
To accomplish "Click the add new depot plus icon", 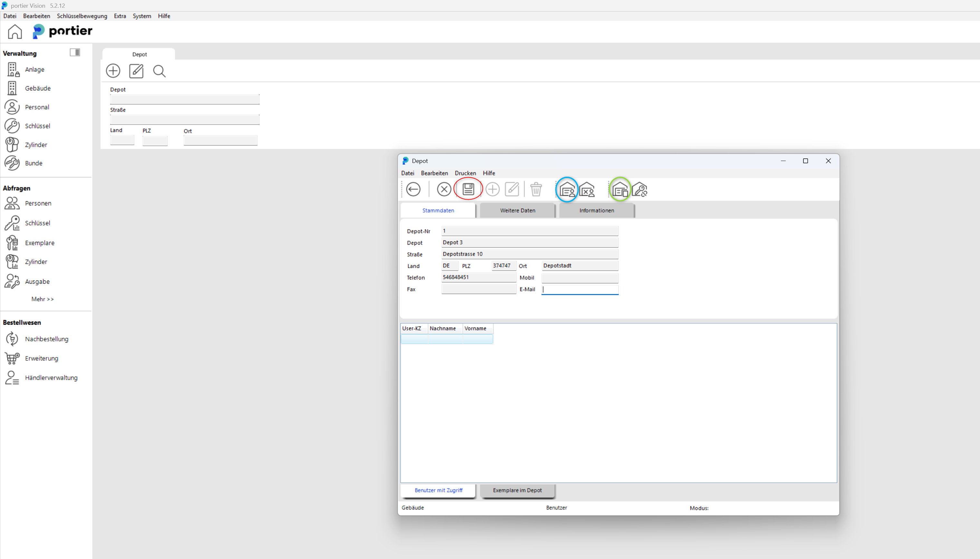I will coord(113,71).
